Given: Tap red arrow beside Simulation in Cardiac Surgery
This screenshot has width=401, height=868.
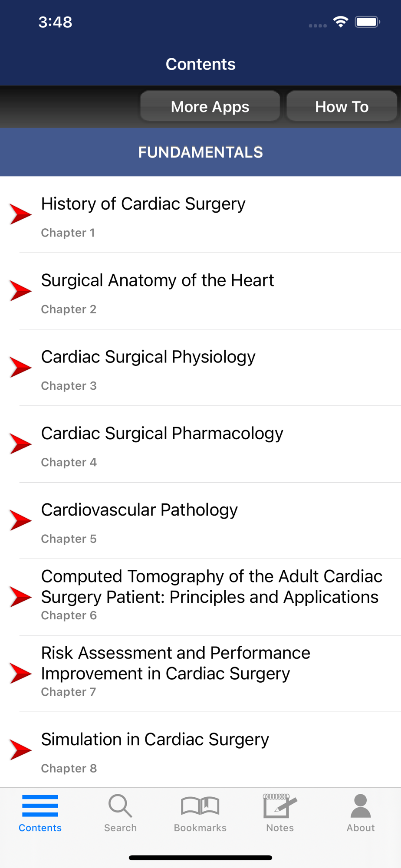Looking at the screenshot, I should click(x=21, y=750).
